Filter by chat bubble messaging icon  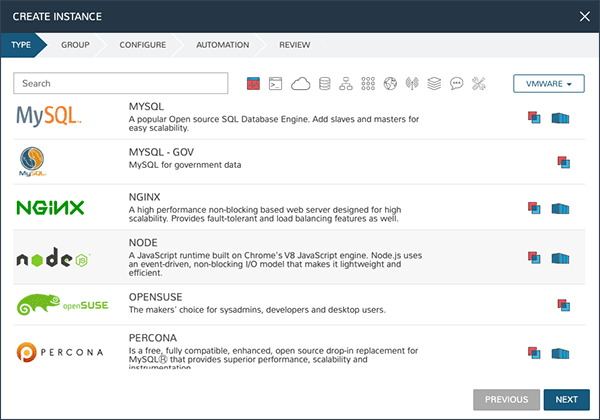457,83
